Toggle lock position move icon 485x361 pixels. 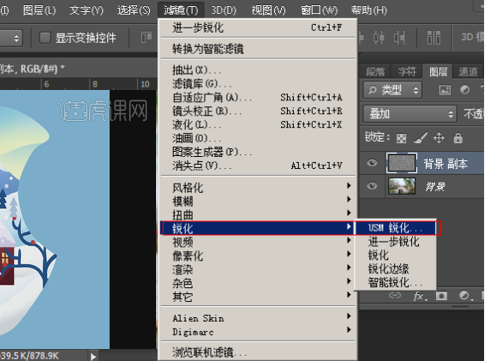tap(439, 138)
